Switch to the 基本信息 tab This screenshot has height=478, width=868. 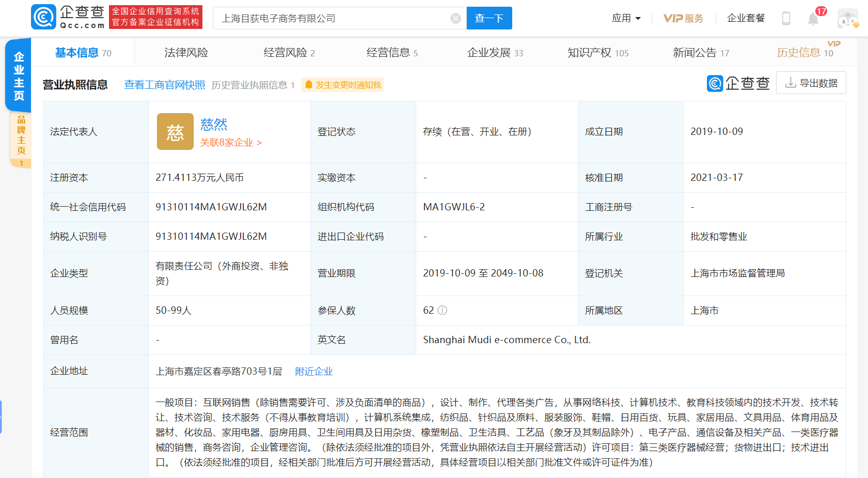coord(83,53)
